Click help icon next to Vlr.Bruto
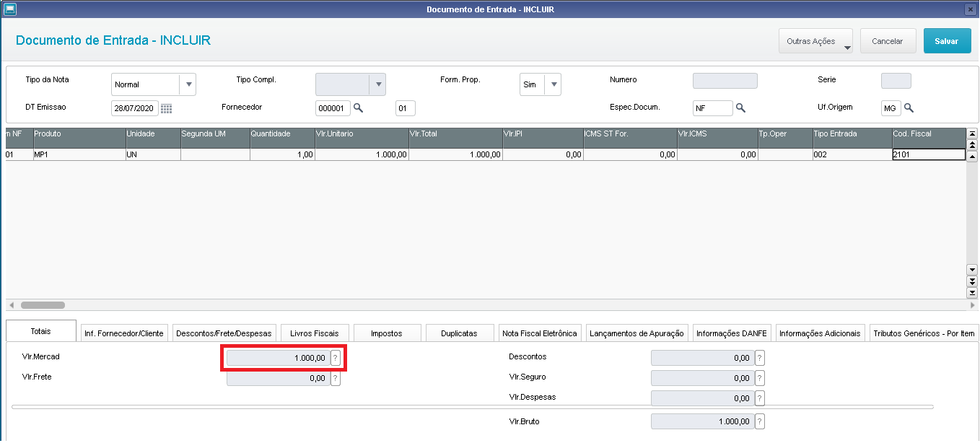 pyautogui.click(x=759, y=422)
